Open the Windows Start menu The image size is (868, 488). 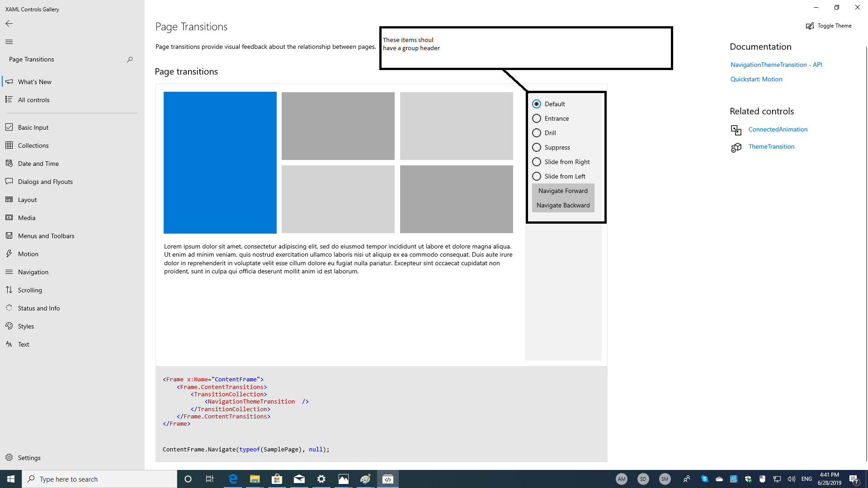click(10, 479)
